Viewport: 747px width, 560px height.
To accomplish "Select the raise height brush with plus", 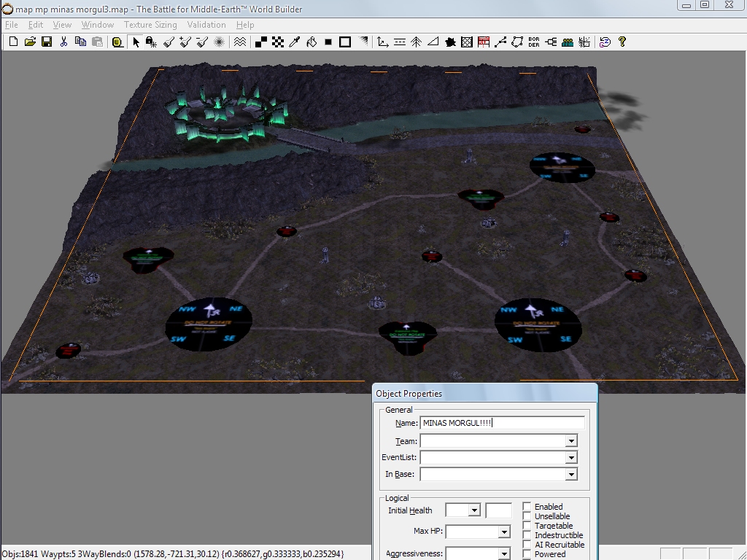I will [x=185, y=42].
